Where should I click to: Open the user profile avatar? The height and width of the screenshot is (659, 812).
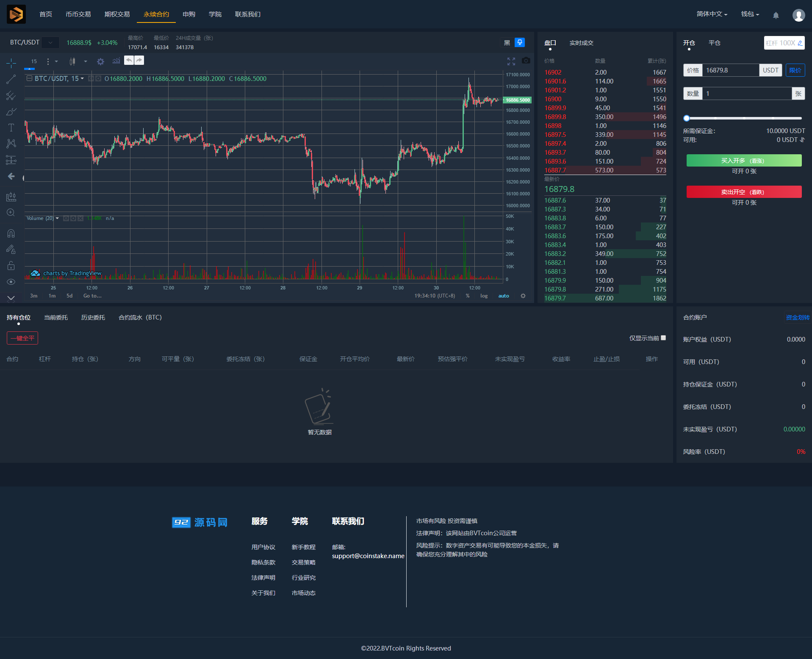pos(799,15)
